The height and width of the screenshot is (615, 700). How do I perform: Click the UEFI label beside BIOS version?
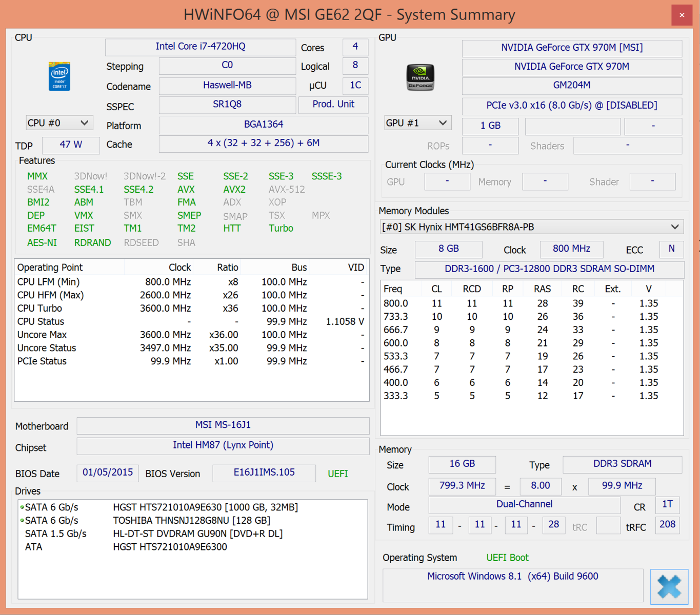(x=338, y=474)
